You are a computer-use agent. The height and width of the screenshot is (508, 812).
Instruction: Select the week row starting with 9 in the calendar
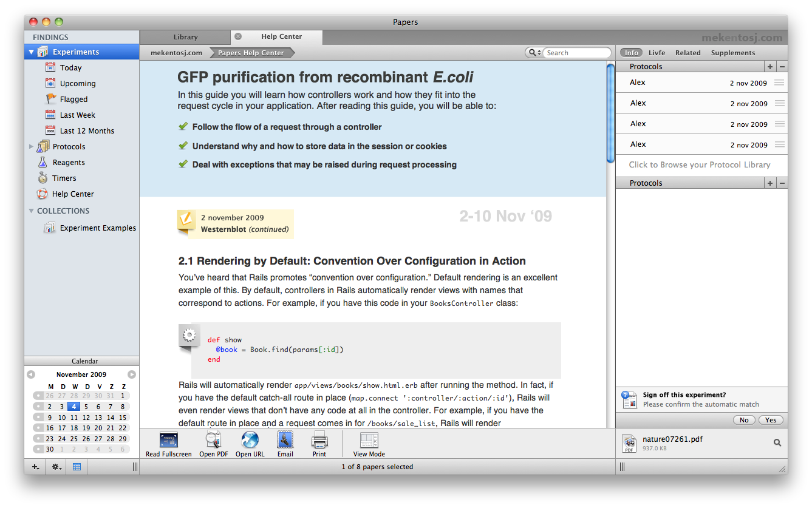(x=38, y=418)
